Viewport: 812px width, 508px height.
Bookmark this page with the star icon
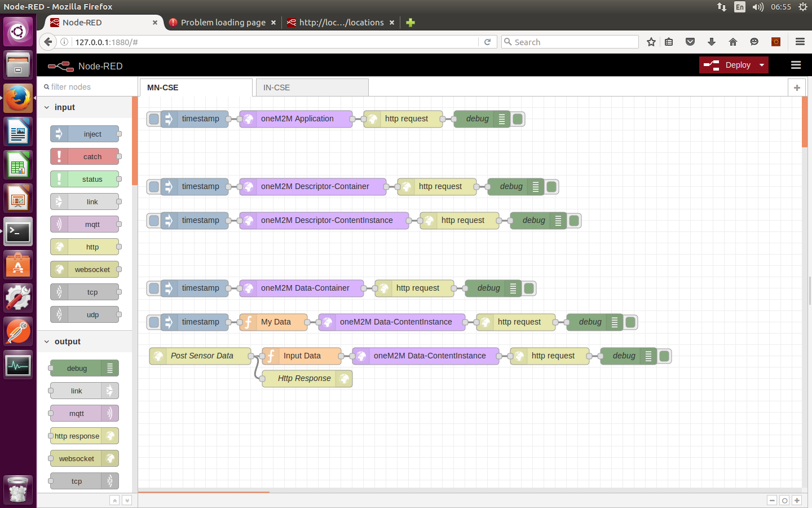(x=651, y=42)
